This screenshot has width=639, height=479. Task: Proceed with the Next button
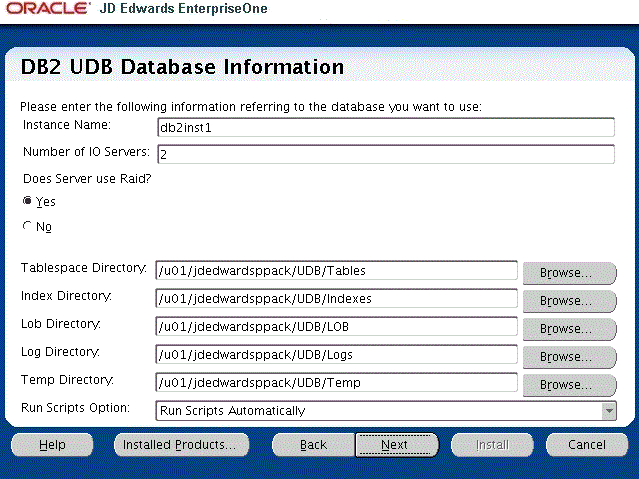397,445
